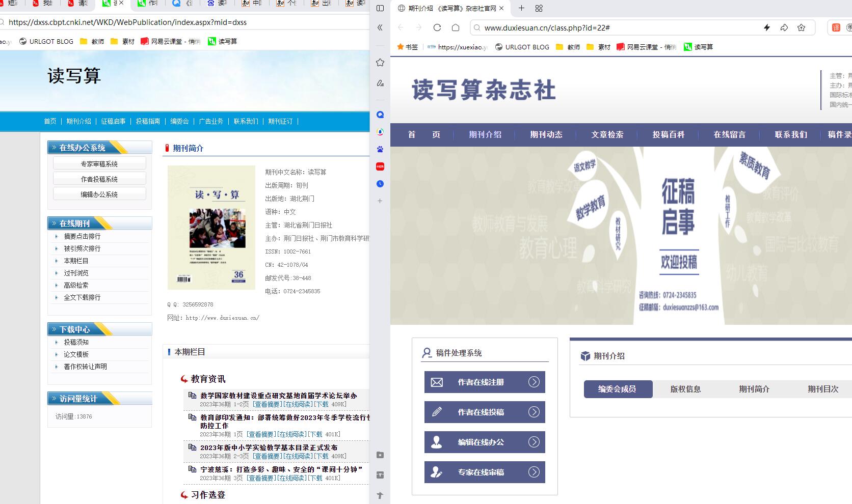
Task: Expand 作者在线注册 circle arrow
Action: coord(534,382)
